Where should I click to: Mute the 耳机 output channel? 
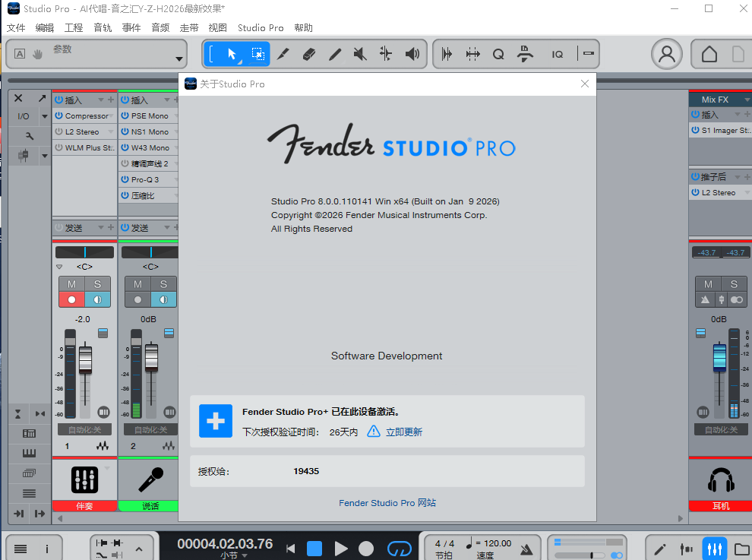click(x=708, y=284)
